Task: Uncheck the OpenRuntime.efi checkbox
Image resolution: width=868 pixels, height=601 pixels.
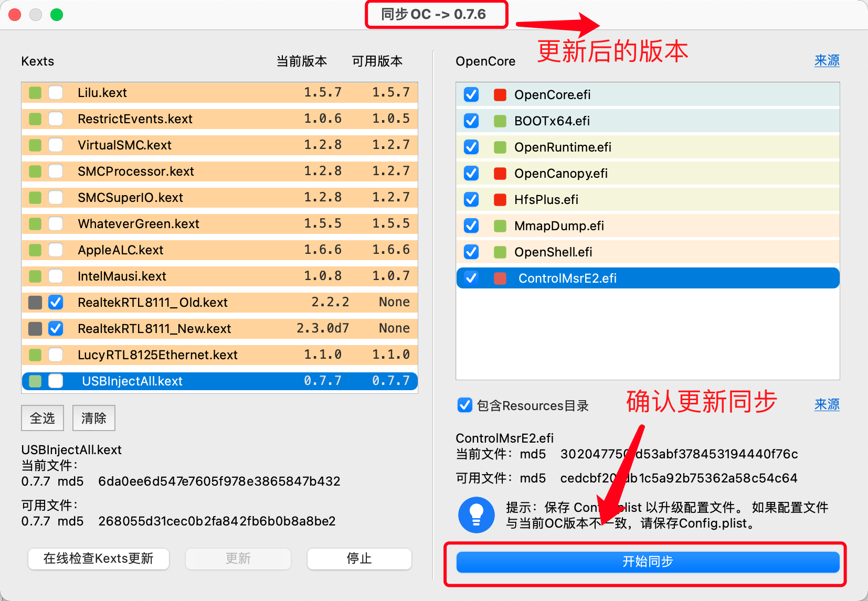Action: pos(471,147)
